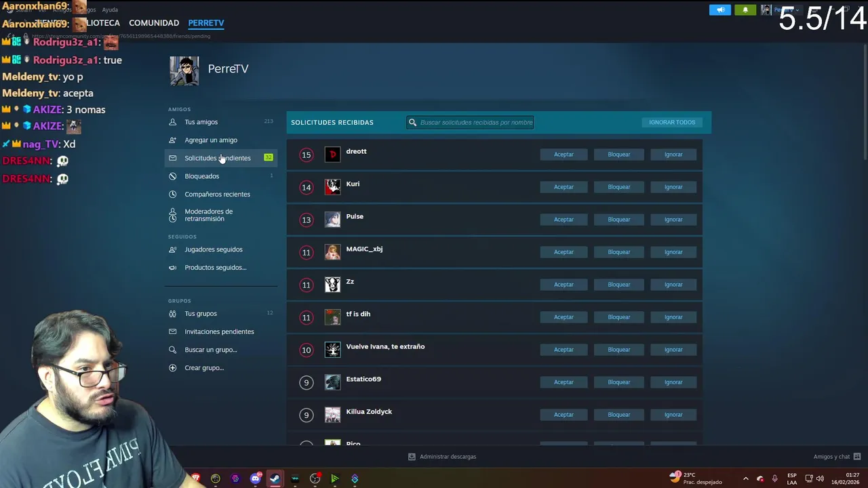Click the page vertical scrollbar

point(864,102)
